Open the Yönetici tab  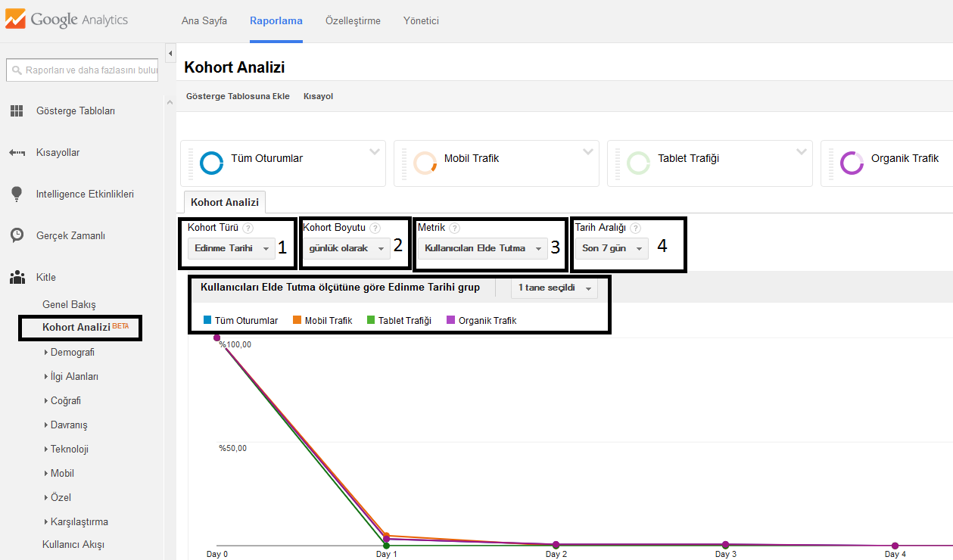pyautogui.click(x=421, y=20)
